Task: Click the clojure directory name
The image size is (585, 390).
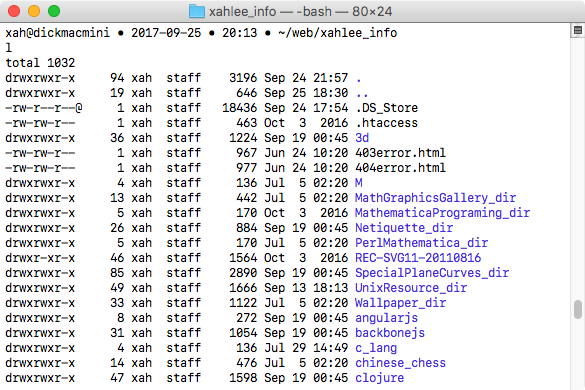Action: tap(379, 378)
